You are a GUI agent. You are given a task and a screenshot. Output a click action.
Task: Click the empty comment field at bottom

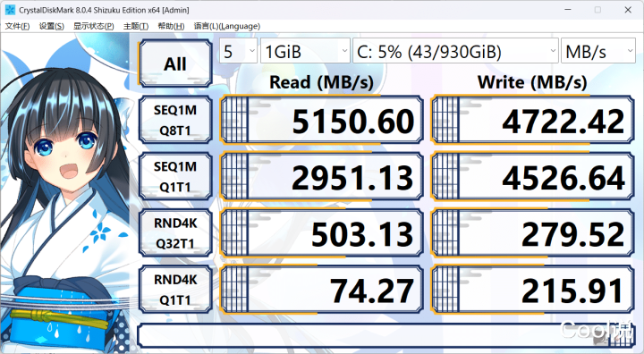tap(386, 335)
